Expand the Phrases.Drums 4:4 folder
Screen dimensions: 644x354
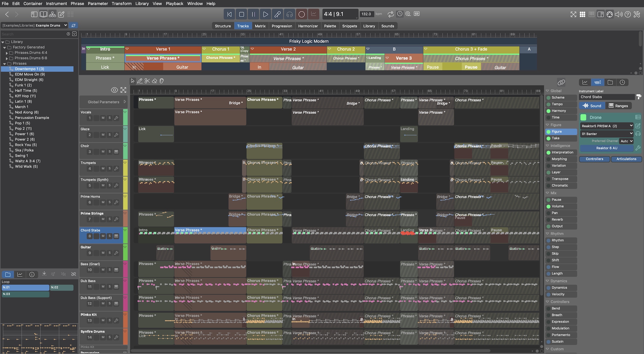coord(7,53)
